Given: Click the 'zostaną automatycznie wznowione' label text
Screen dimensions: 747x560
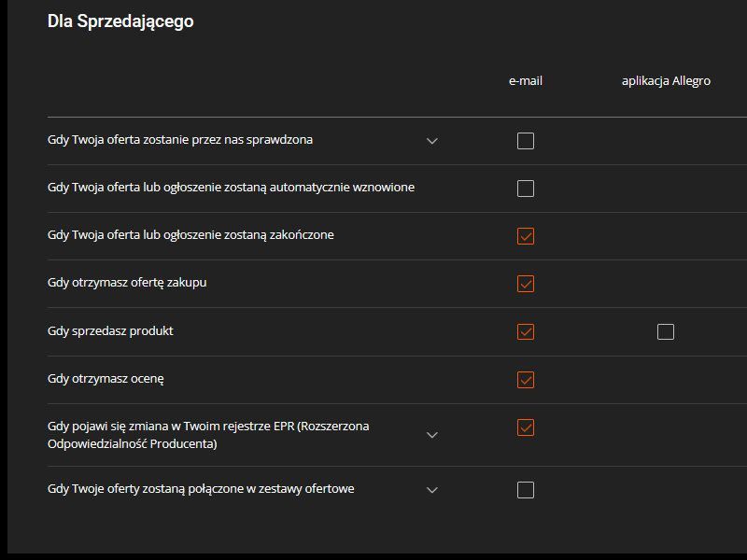Looking at the screenshot, I should (231, 188).
